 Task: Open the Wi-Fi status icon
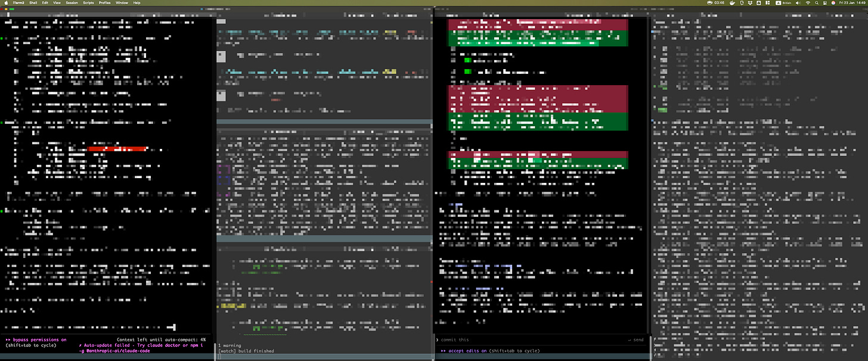pos(808,2)
